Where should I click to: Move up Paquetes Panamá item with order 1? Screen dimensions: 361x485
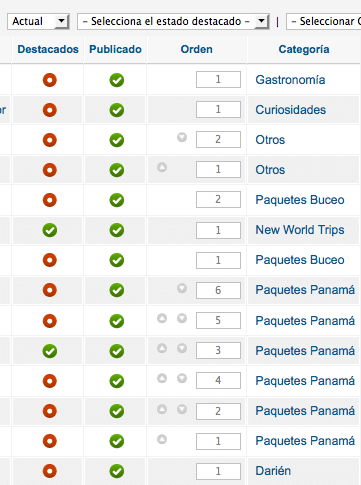tap(162, 439)
